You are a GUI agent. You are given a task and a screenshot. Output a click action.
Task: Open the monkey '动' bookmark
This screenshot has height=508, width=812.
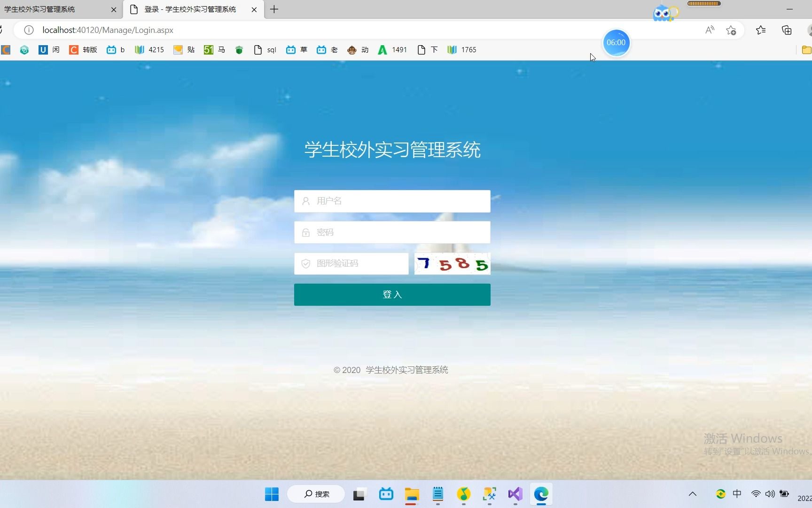pyautogui.click(x=357, y=49)
